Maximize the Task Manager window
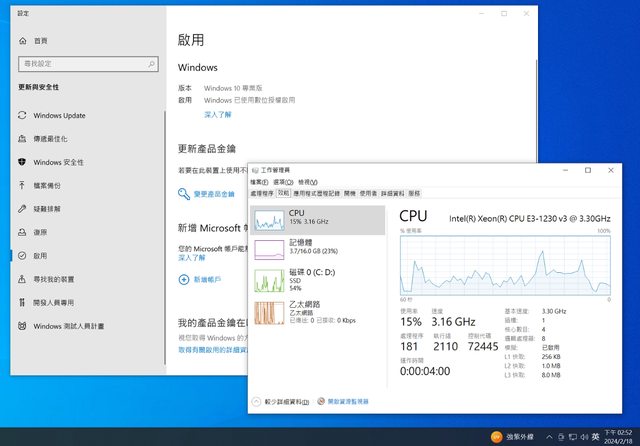640x446 pixels. [588, 170]
